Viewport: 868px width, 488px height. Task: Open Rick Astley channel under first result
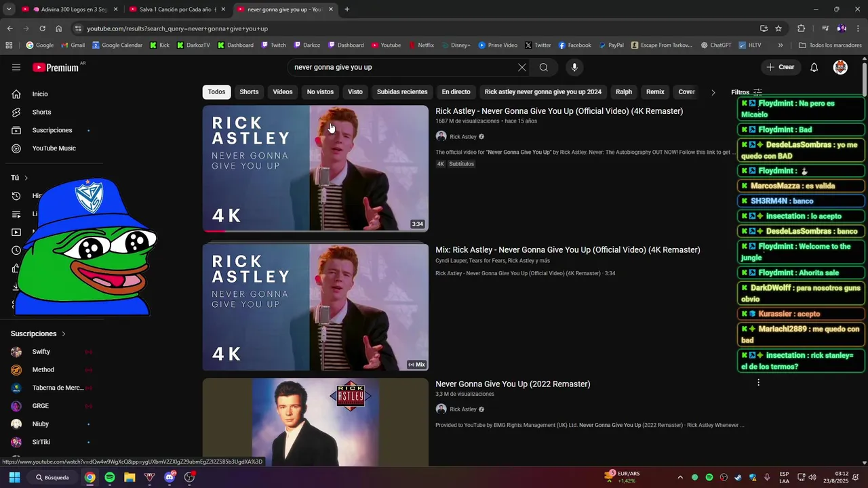[x=463, y=136]
